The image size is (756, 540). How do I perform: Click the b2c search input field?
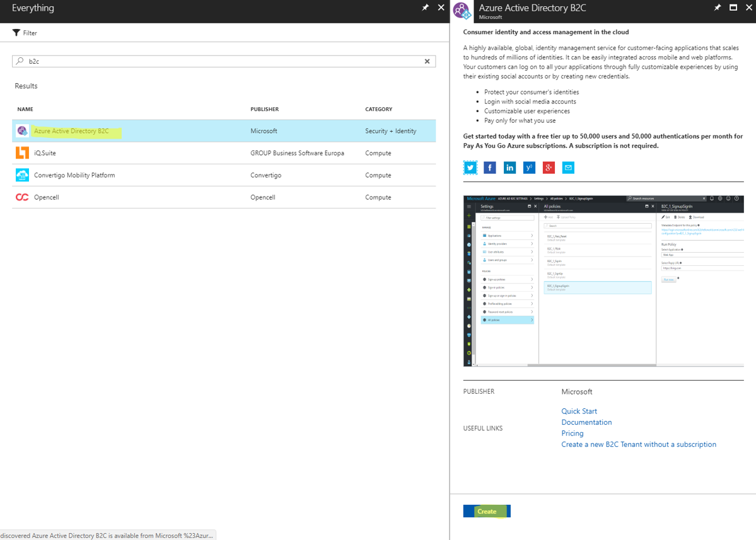click(x=221, y=61)
